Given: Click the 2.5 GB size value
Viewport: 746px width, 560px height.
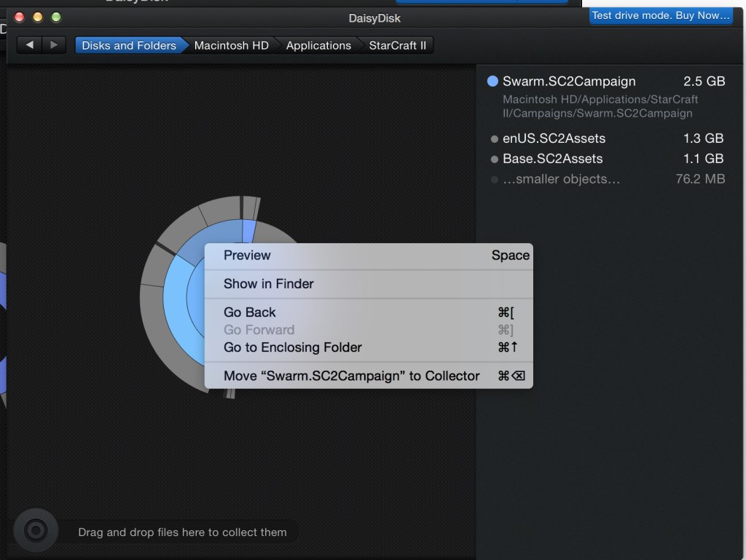Looking at the screenshot, I should (x=704, y=82).
